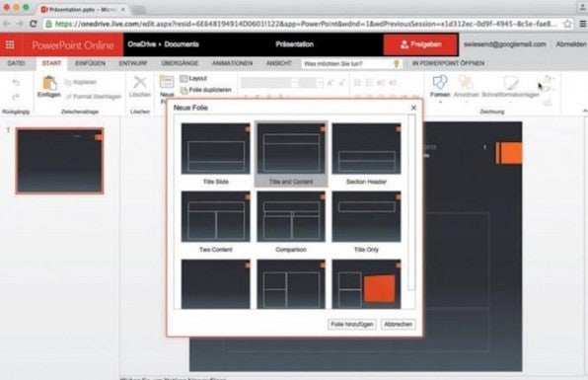This screenshot has height=380, width=588.
Task: Select the Comparison layout
Action: click(291, 222)
